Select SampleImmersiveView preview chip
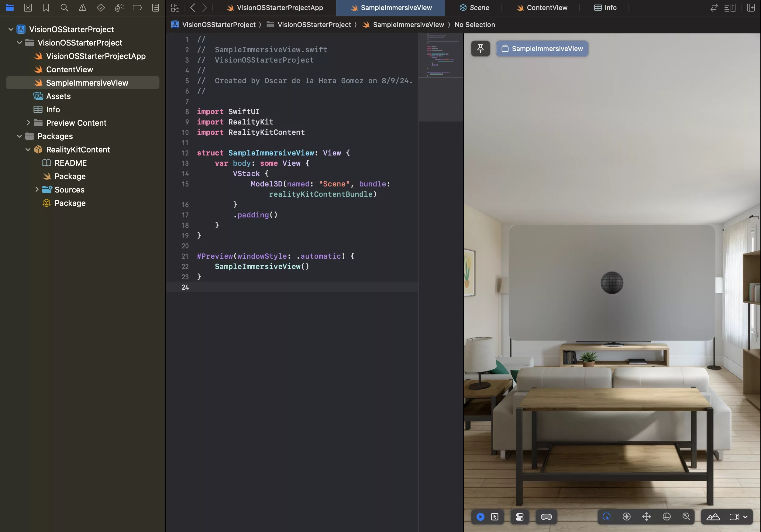 [542, 49]
